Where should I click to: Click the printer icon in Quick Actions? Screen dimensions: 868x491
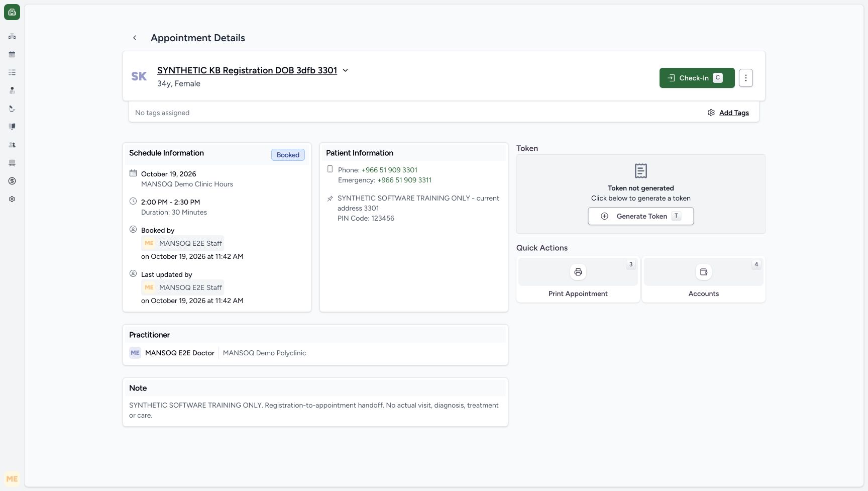578,272
